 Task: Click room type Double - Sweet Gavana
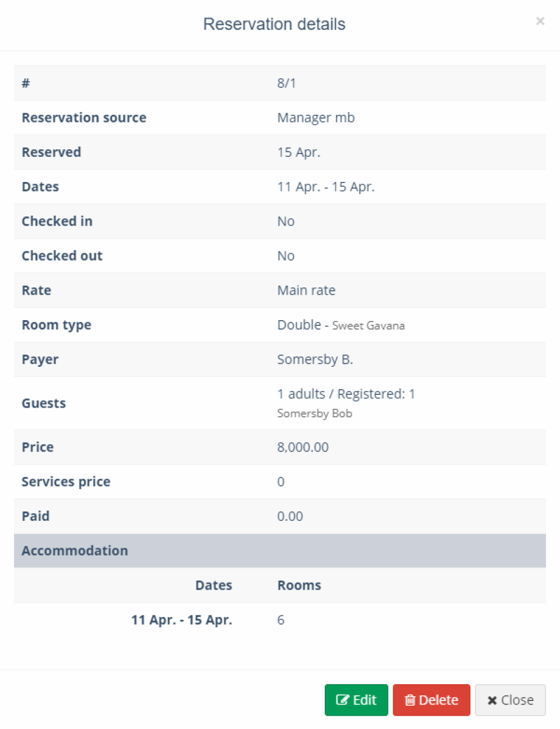341,325
